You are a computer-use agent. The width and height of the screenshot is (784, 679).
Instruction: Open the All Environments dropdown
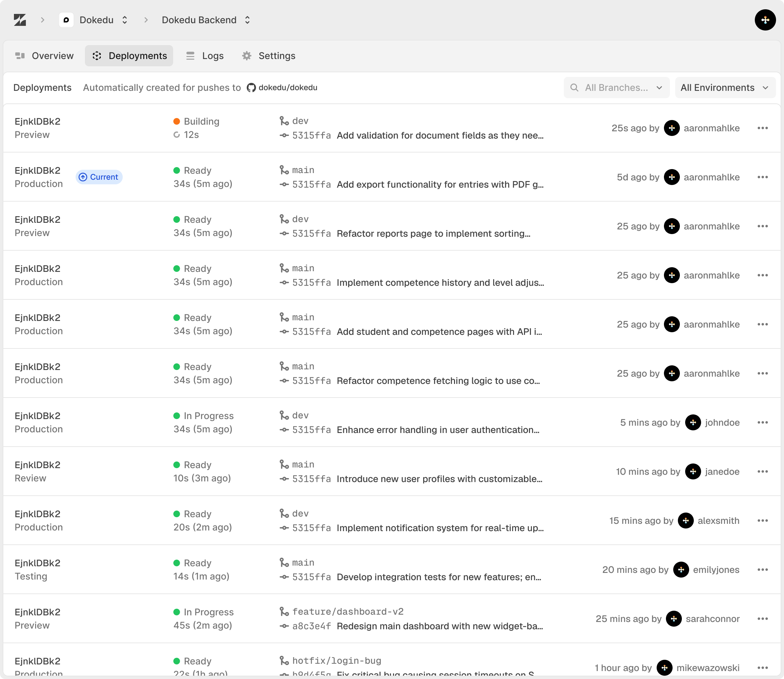click(x=725, y=88)
